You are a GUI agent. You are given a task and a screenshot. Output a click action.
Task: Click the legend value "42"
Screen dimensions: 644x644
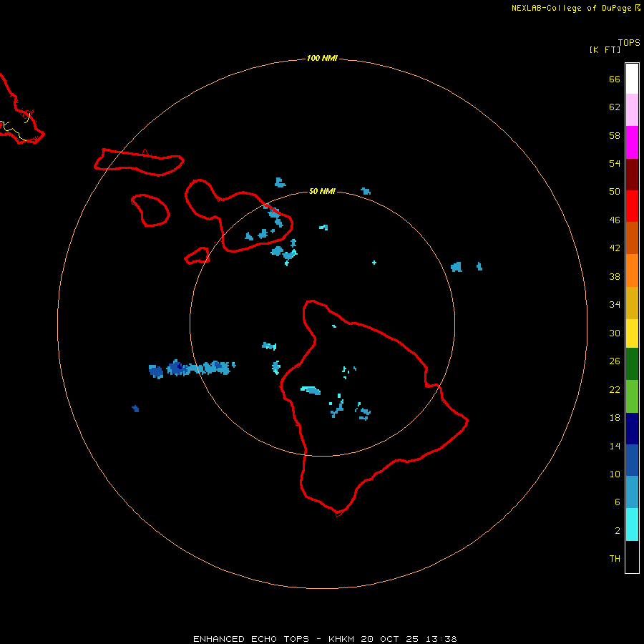tap(615, 248)
